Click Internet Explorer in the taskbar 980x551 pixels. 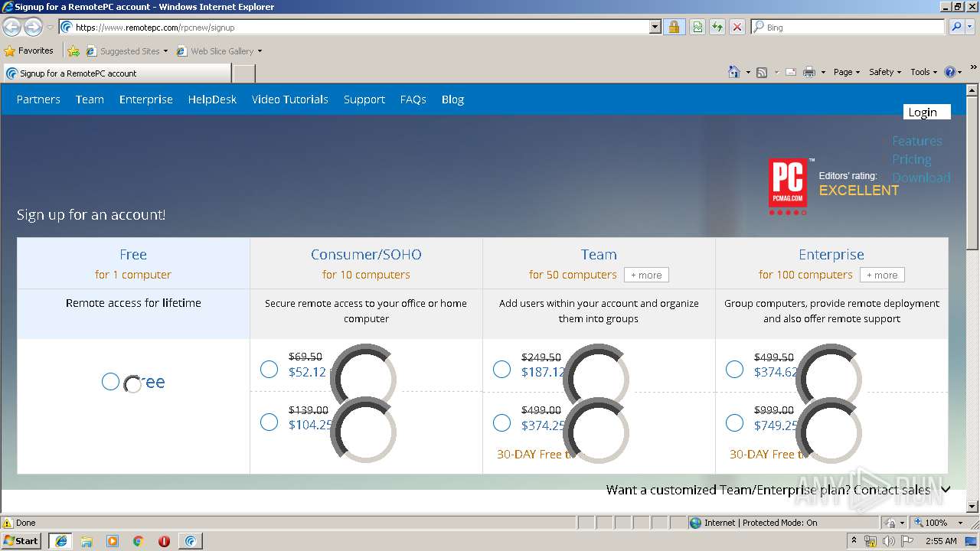[x=60, y=541]
